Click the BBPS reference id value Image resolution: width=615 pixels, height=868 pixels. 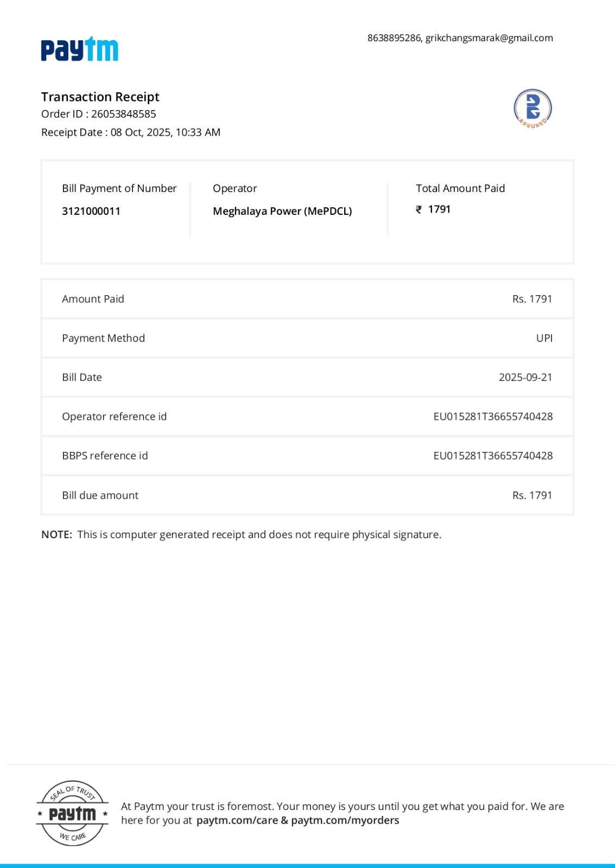click(493, 456)
